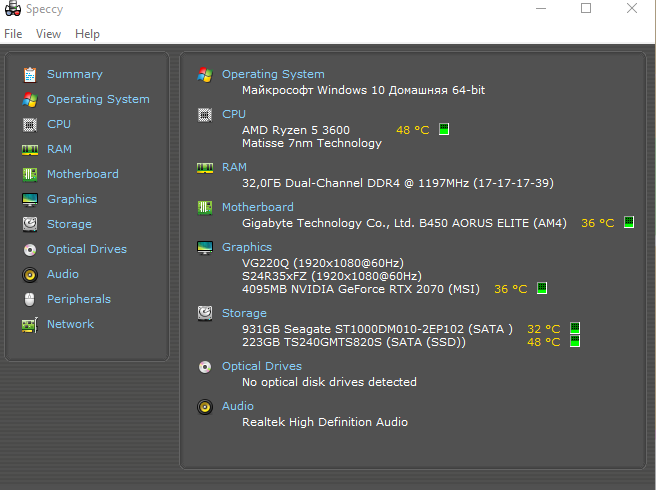Click the Graphics heading link in summary
656x490 pixels.
point(247,247)
